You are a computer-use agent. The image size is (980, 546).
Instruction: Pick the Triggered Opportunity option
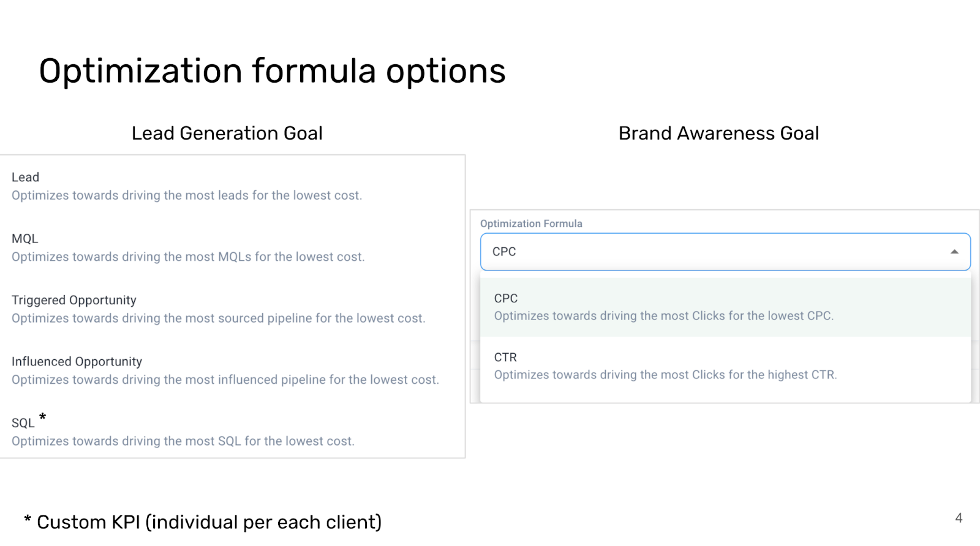[233, 309]
